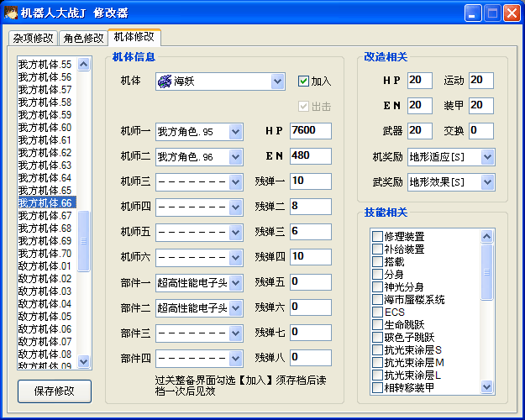Switch to the 角色修改 tab
Screen dimensions: 525x420
pos(84,39)
